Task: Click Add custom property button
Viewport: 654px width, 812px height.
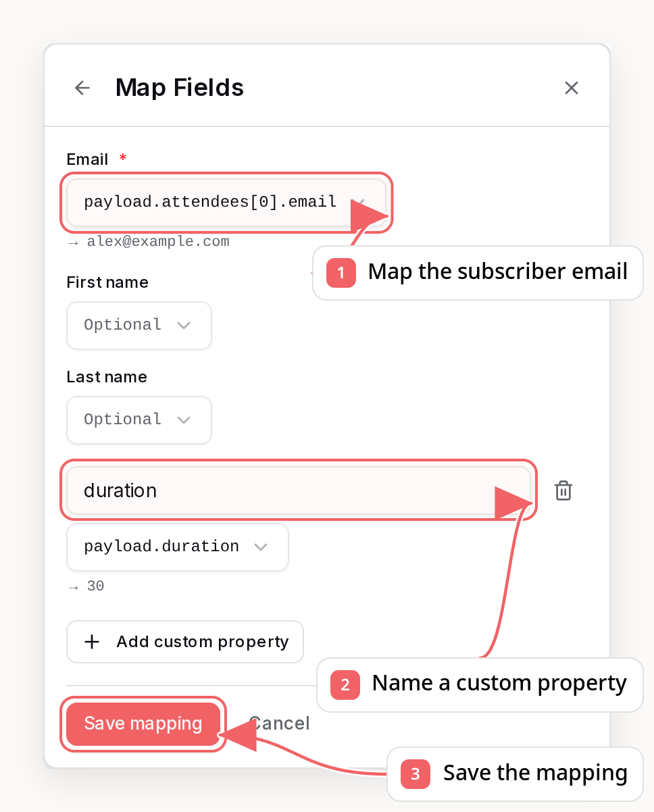Action: tap(185, 642)
